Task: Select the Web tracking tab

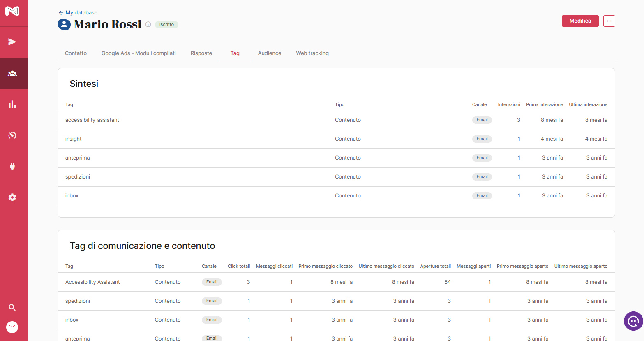Action: [x=312, y=53]
